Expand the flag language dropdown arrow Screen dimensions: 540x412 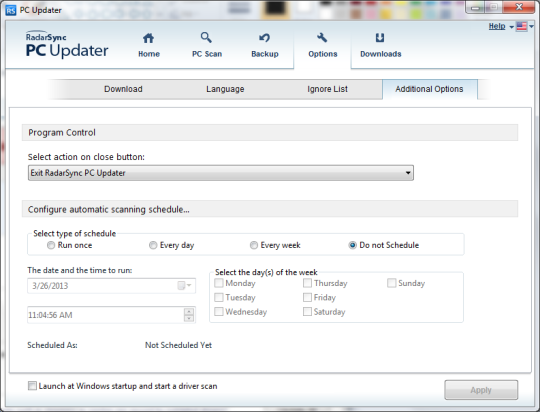pos(531,27)
